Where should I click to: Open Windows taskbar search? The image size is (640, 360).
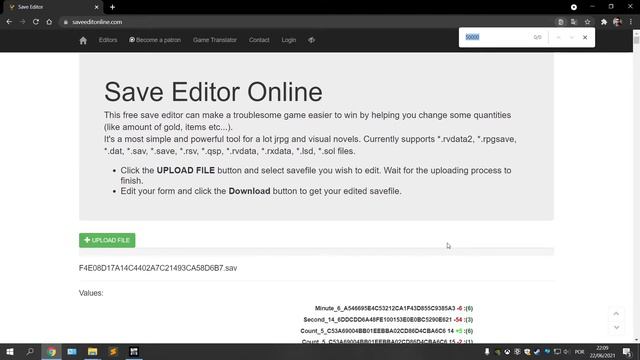point(30,352)
